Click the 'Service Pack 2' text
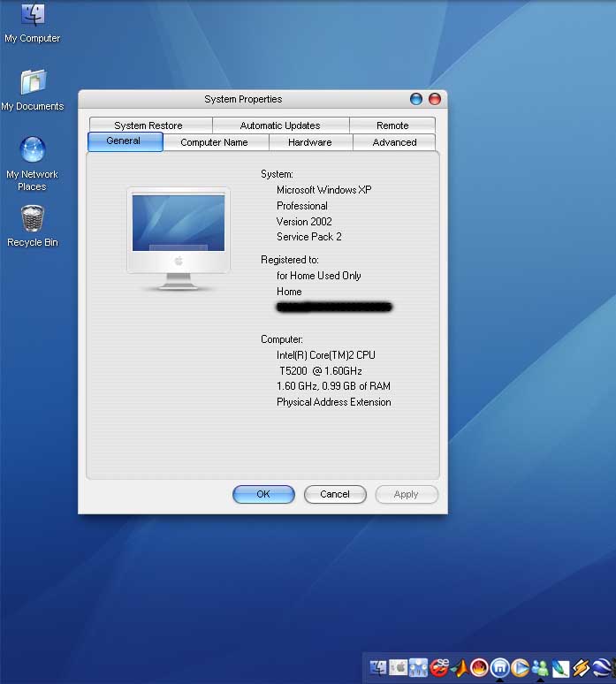The height and width of the screenshot is (684, 616). 308,237
